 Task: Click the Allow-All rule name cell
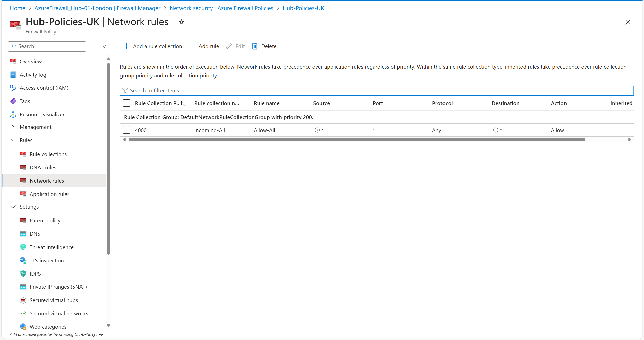click(264, 130)
